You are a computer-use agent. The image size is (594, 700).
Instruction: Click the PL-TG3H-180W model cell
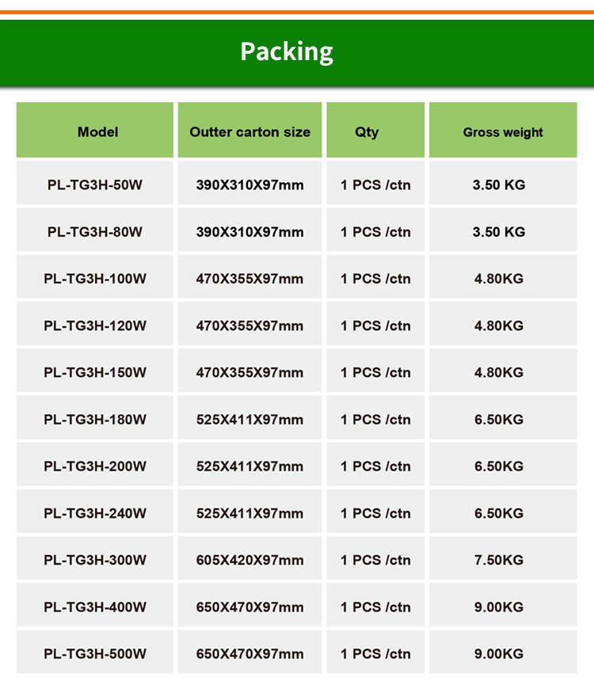pos(95,417)
